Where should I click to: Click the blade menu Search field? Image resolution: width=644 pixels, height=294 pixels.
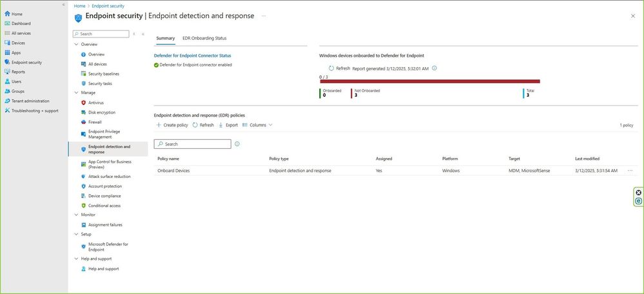pos(101,34)
